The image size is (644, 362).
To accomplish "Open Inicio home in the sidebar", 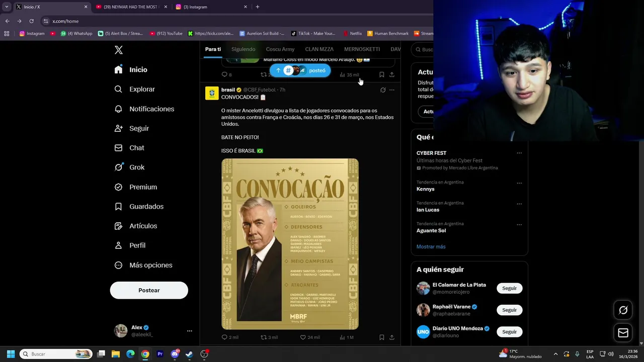I will point(131,70).
